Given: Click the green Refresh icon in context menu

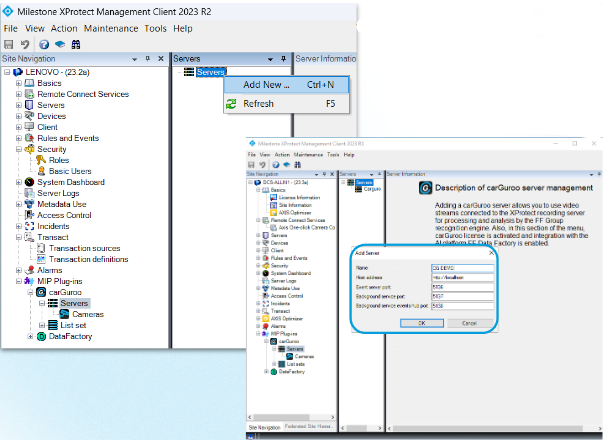Looking at the screenshot, I should click(x=231, y=104).
